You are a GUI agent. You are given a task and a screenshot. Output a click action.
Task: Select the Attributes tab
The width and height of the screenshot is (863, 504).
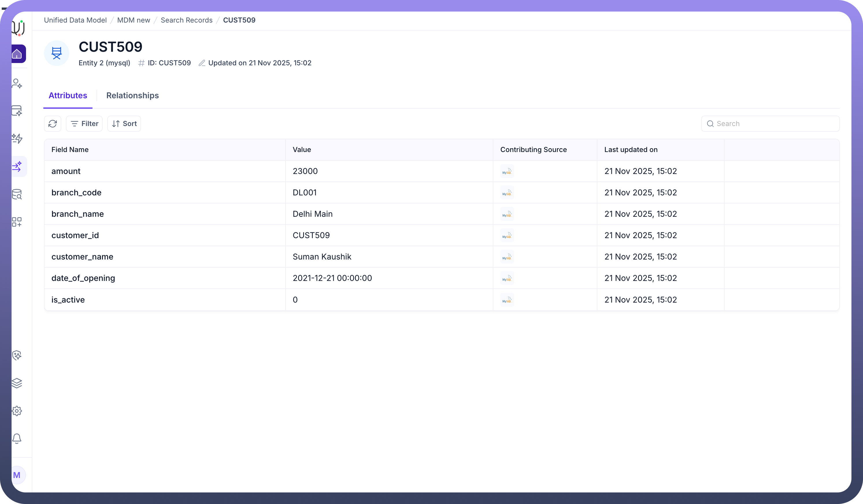(68, 96)
